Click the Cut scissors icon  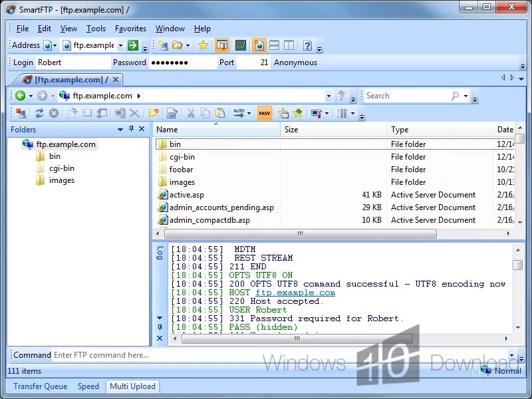click(191, 113)
